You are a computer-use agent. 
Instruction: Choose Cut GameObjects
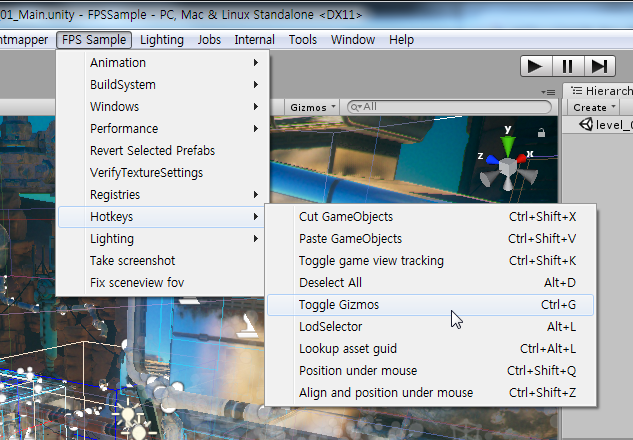click(430, 217)
